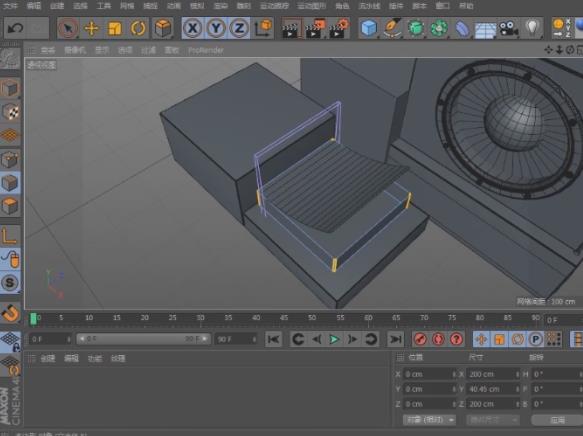Open the 帮助 menu
The width and height of the screenshot is (583, 436).
(466, 6)
